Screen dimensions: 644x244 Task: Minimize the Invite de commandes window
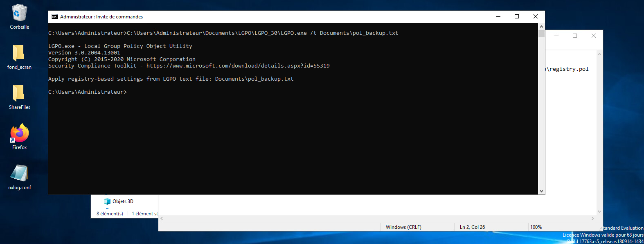click(498, 17)
